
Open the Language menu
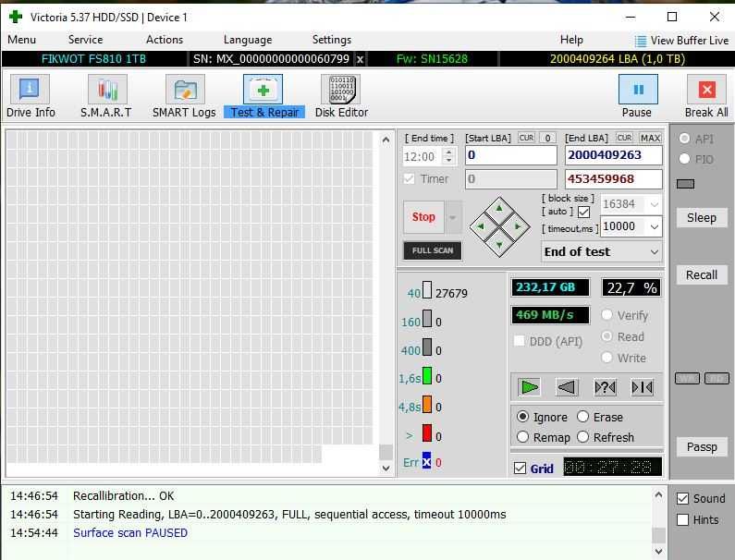tap(248, 40)
